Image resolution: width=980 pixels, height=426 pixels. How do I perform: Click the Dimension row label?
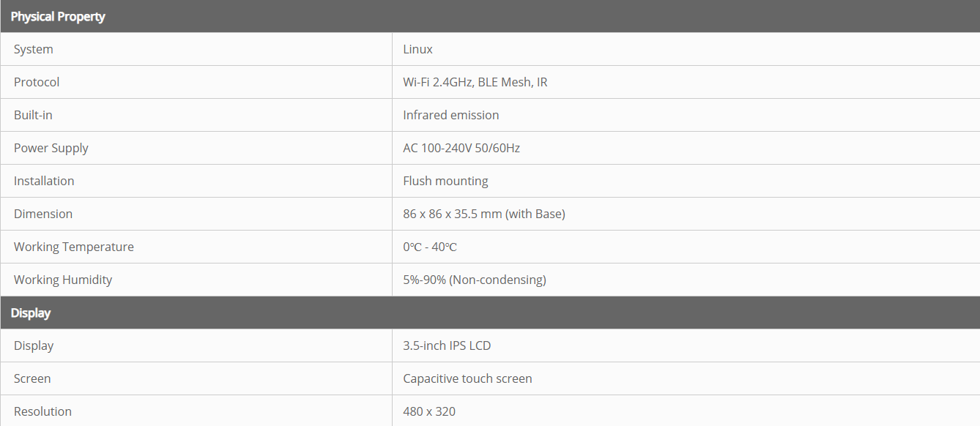tap(43, 214)
